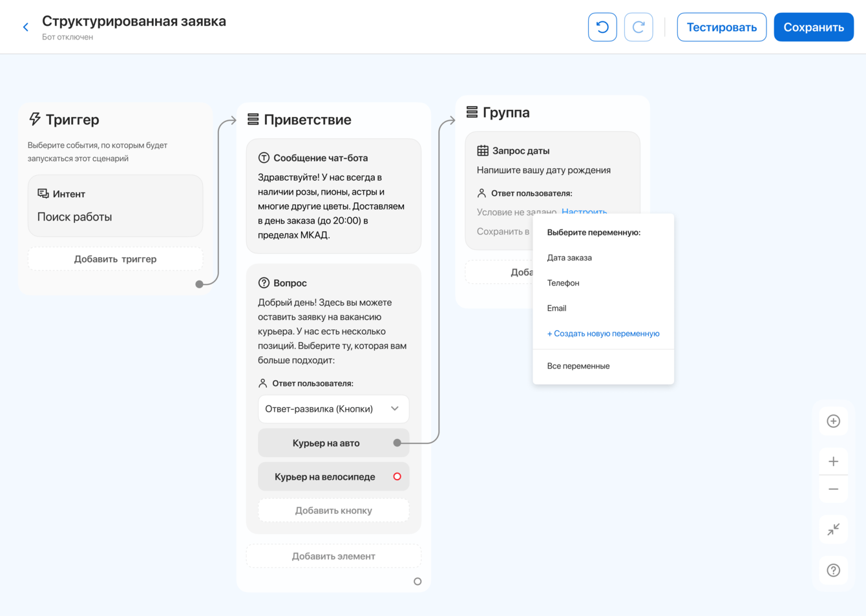This screenshot has width=866, height=616.
Task: Open help with the question mark icon
Action: coord(833,570)
